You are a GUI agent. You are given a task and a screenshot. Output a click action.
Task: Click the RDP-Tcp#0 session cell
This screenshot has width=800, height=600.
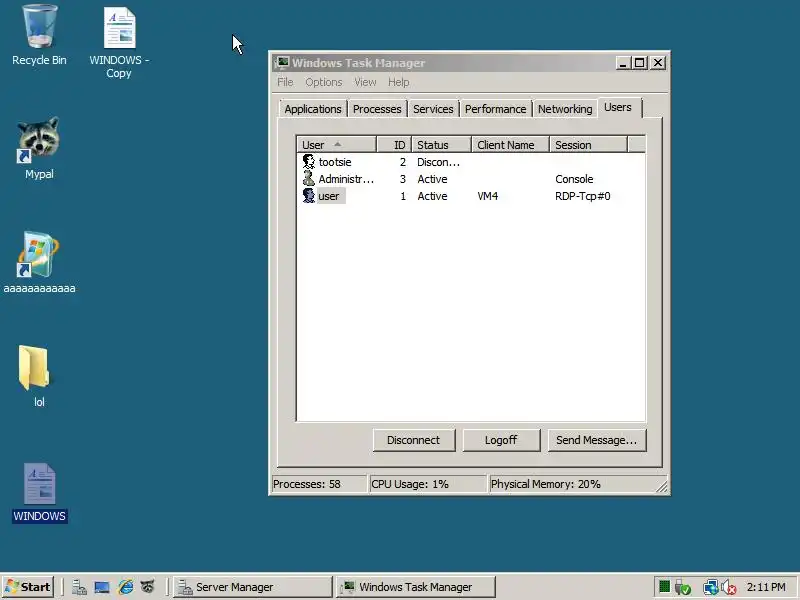coord(583,196)
